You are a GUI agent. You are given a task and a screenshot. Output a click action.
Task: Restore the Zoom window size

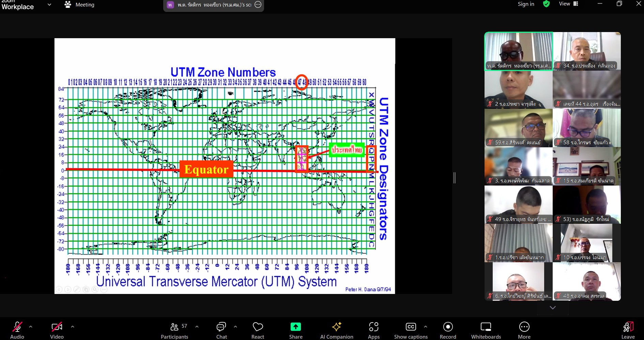619,4
